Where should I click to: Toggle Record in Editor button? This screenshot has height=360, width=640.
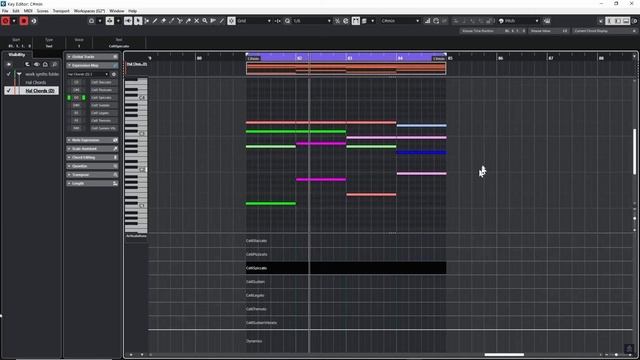pyautogui.click(x=24, y=21)
